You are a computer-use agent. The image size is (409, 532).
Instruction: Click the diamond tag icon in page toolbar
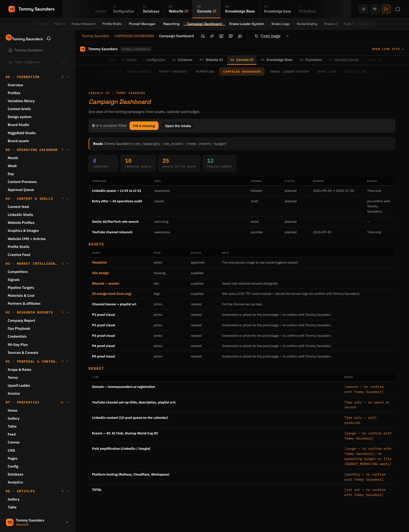[212, 36]
